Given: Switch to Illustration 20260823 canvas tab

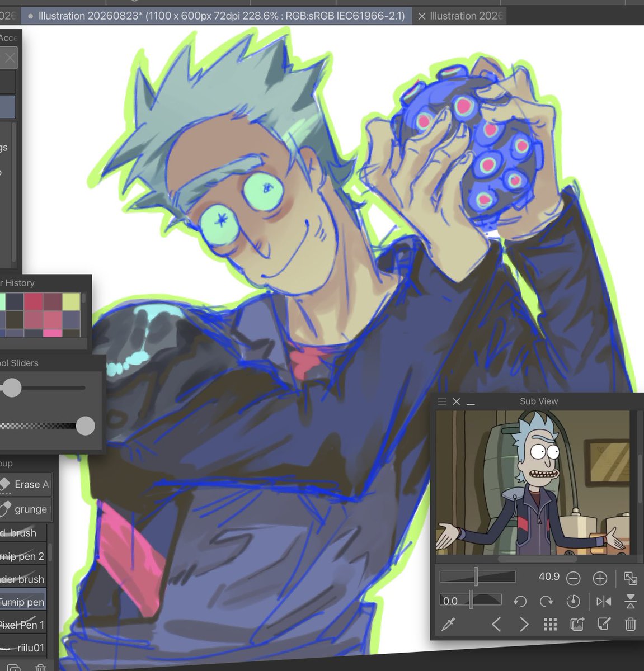Looking at the screenshot, I should (216, 16).
